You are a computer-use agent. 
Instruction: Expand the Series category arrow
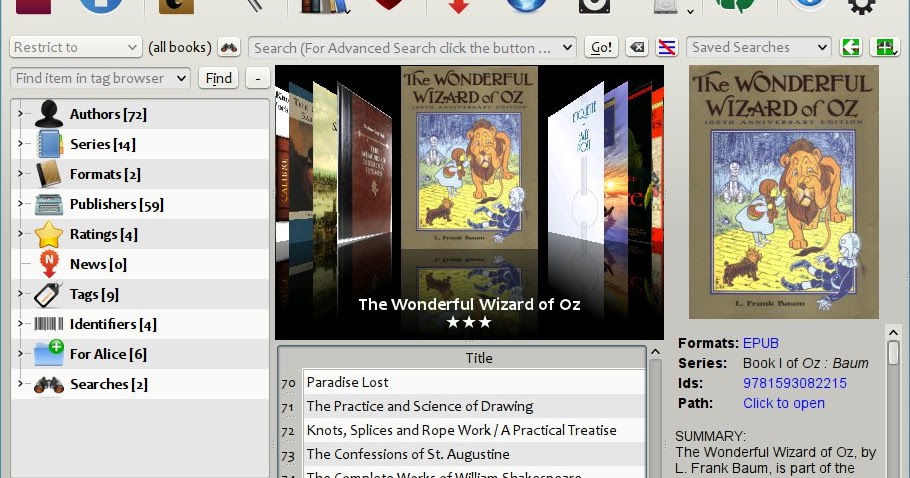pos(20,143)
